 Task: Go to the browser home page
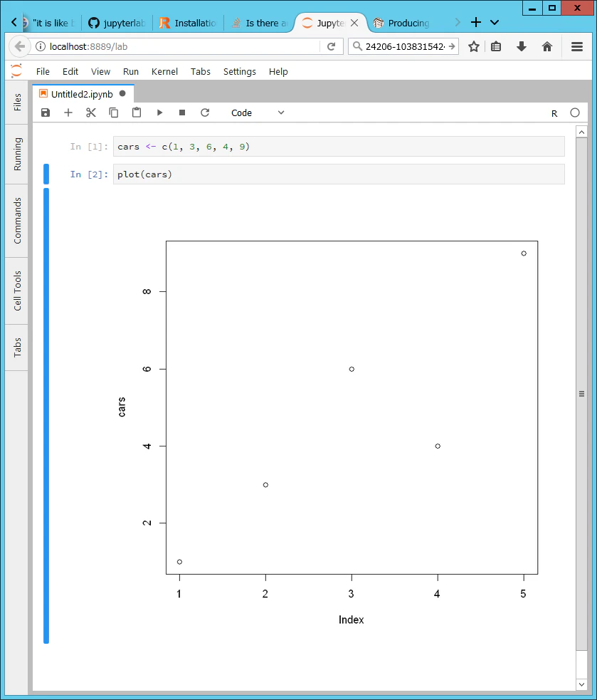[x=547, y=46]
